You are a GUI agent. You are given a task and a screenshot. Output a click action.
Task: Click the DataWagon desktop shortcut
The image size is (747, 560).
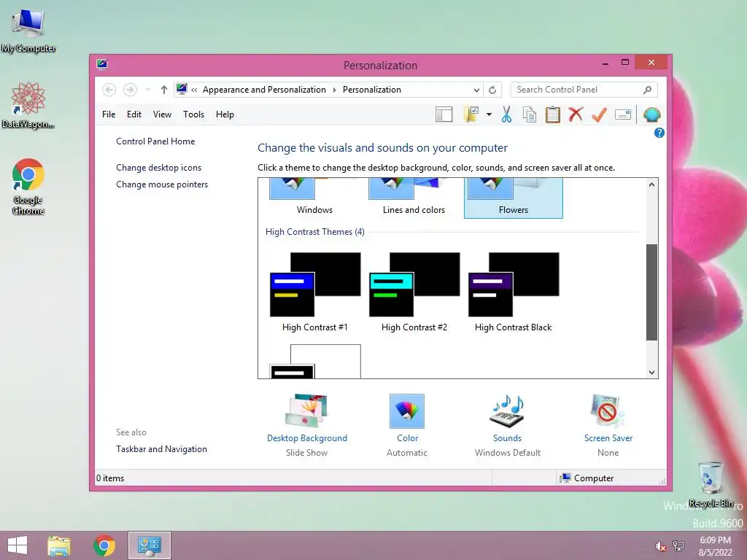click(x=28, y=105)
